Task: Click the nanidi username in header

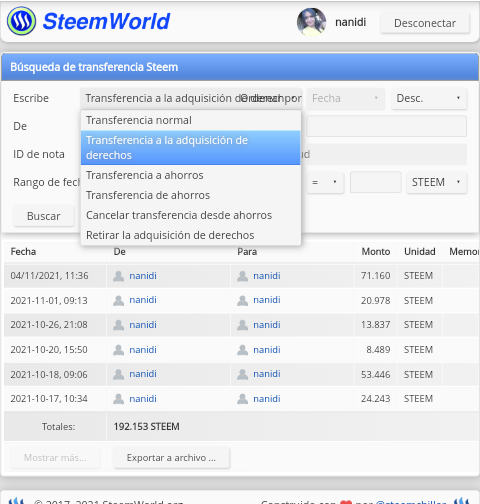Action: 350,22
